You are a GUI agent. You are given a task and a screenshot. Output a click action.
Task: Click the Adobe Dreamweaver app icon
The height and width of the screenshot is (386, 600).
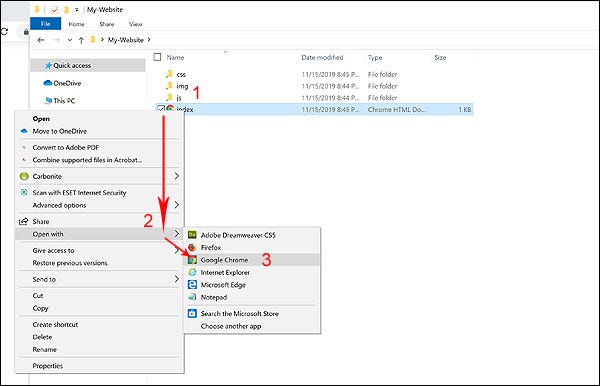click(x=192, y=235)
